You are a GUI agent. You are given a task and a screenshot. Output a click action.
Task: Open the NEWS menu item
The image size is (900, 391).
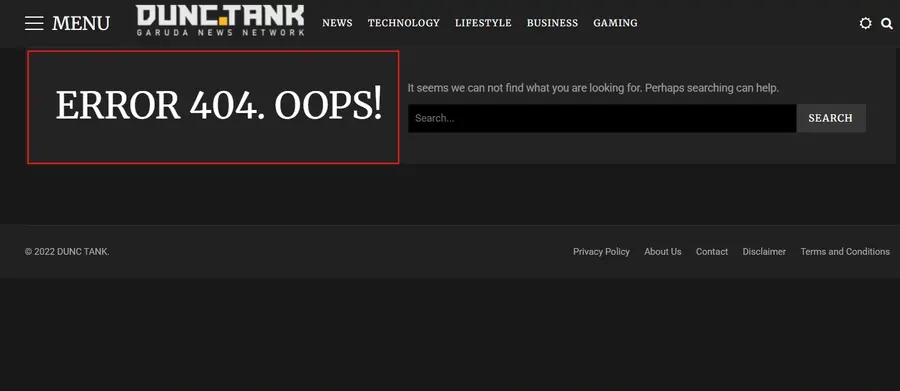[x=337, y=23]
